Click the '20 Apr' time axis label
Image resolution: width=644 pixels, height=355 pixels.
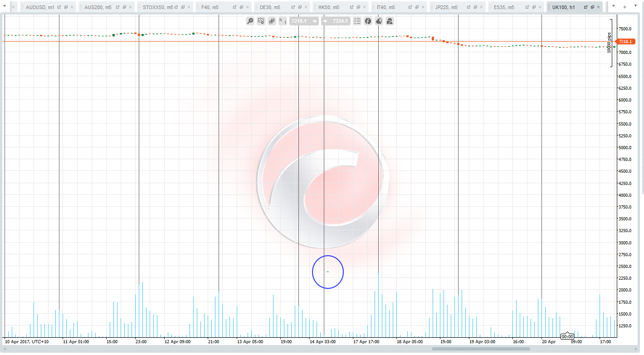point(549,341)
